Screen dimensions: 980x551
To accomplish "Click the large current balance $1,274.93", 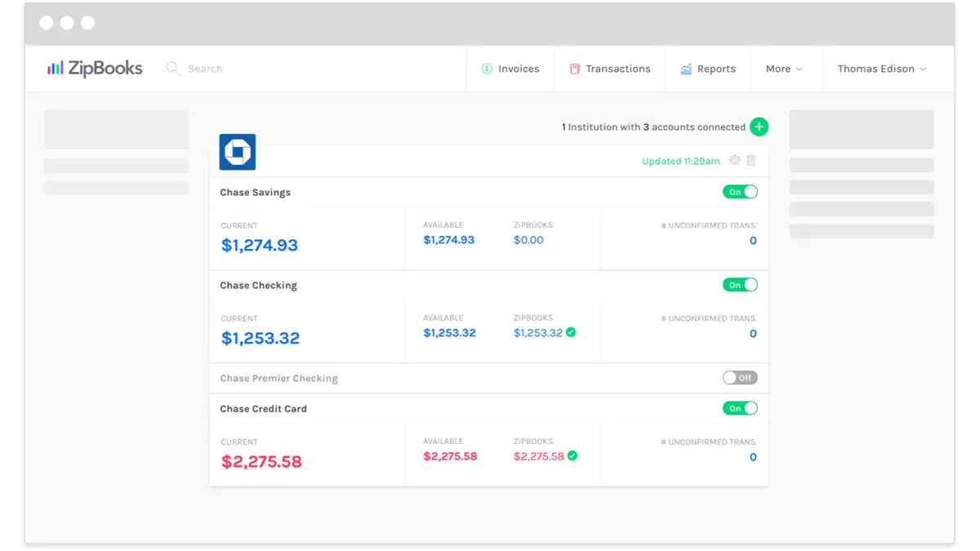I will (260, 245).
